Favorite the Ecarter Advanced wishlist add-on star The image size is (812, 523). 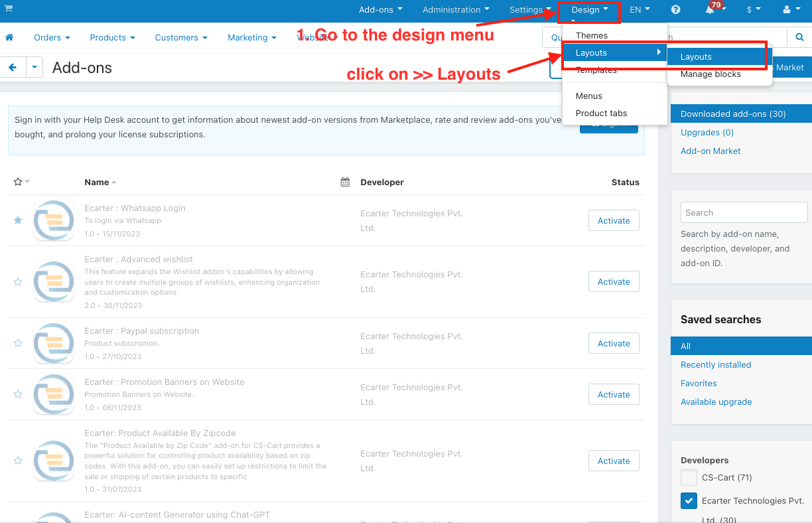pos(18,281)
